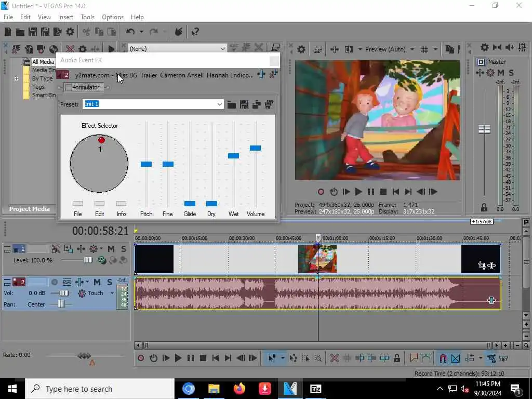The width and height of the screenshot is (532, 399).
Task: Toggle Automatic Crossfades icon
Action: click(455, 358)
